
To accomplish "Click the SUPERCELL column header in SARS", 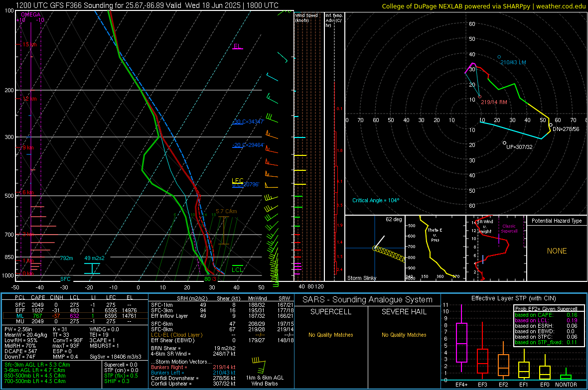I will point(331,312).
